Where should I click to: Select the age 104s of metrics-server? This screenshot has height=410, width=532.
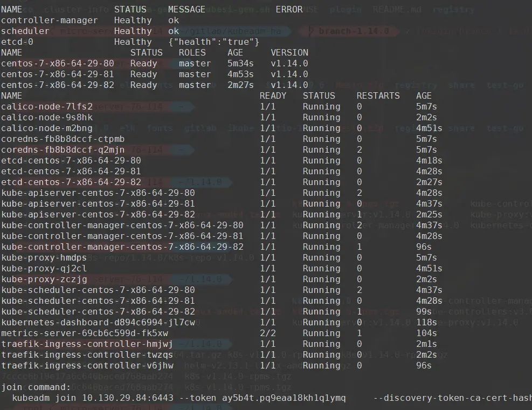pos(426,333)
